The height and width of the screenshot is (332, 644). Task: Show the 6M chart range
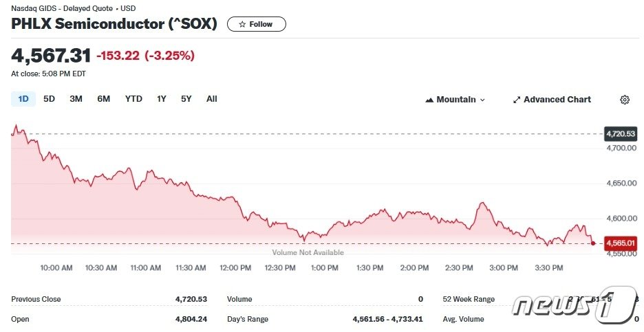point(103,99)
